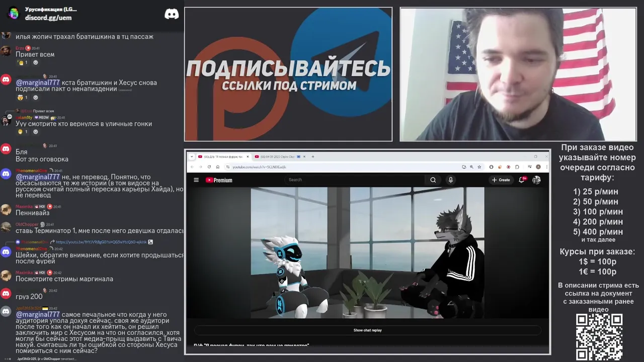Open the YouTube notifications bell
644x362 pixels.
(x=522, y=180)
